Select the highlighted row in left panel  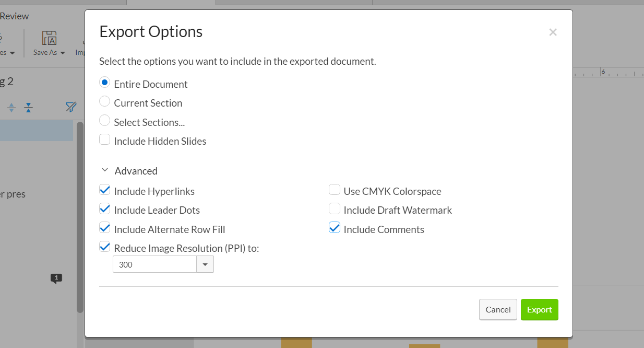(37, 131)
